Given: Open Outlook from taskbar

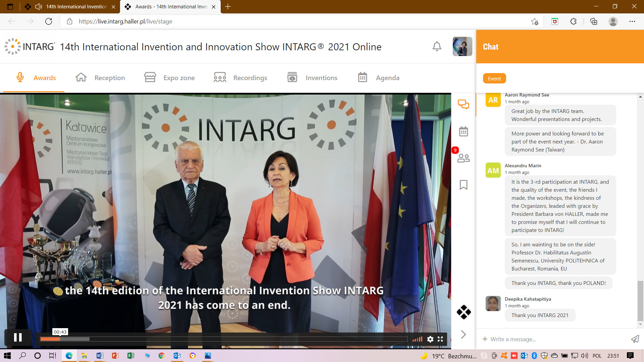Looking at the screenshot, I should point(177,356).
